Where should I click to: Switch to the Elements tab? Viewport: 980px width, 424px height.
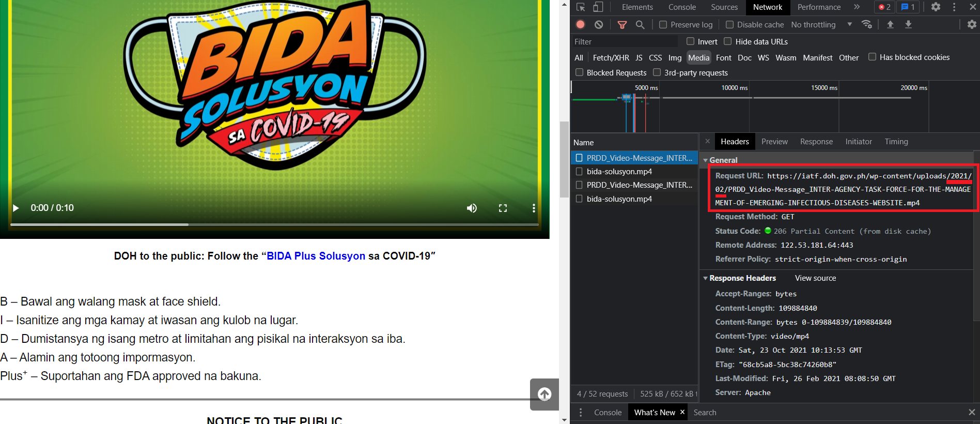637,7
